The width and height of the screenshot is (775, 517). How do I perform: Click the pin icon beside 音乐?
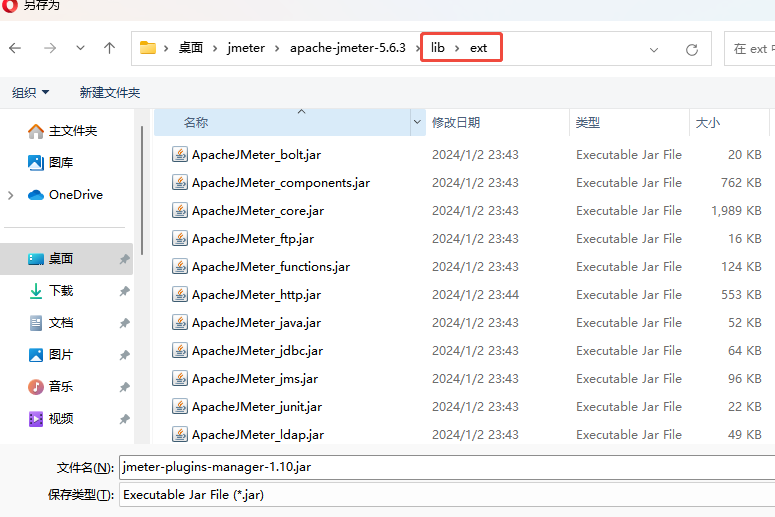click(125, 387)
